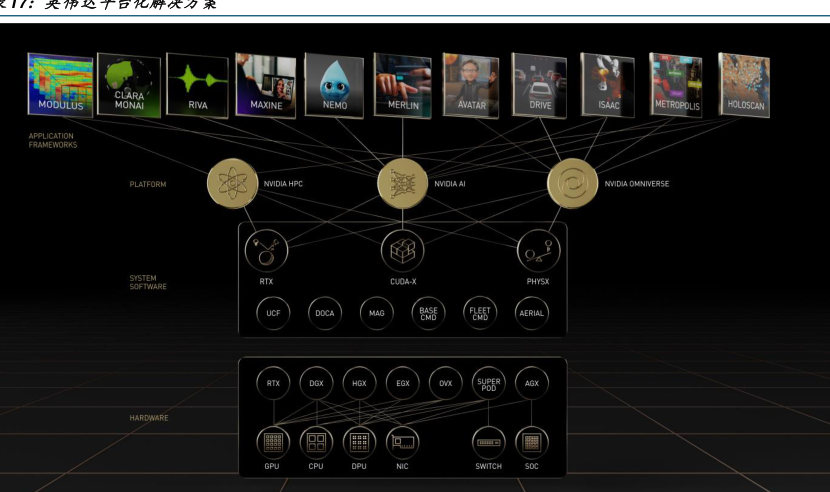
Task: Open the RIVA waveform tile
Action: pos(197,85)
